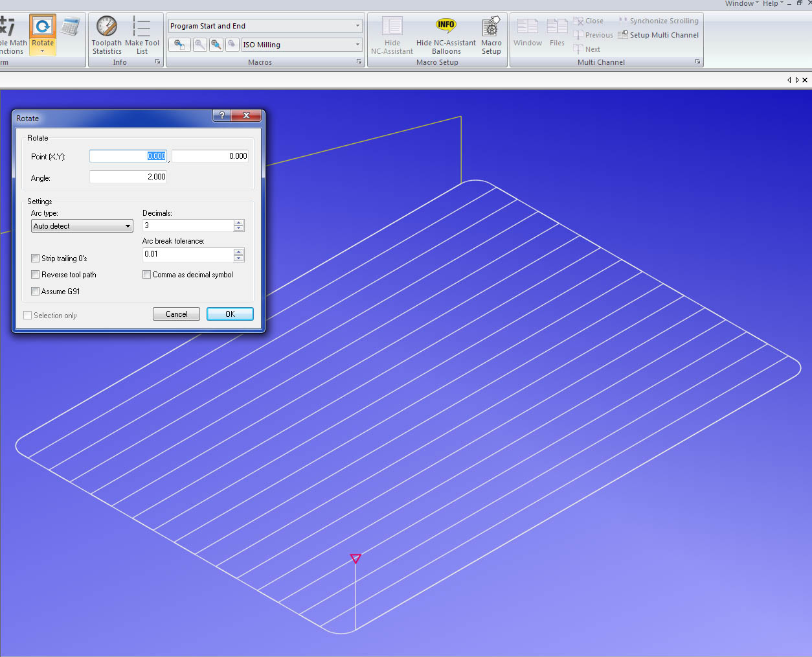Open the Simple Math Functions tool
This screenshot has width=812, height=657.
[x=12, y=34]
